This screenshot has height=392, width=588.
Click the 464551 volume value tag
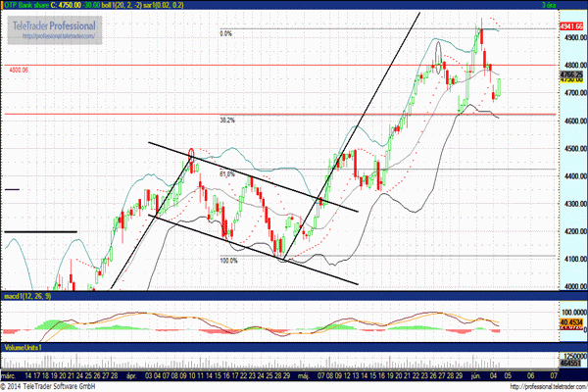click(x=571, y=364)
